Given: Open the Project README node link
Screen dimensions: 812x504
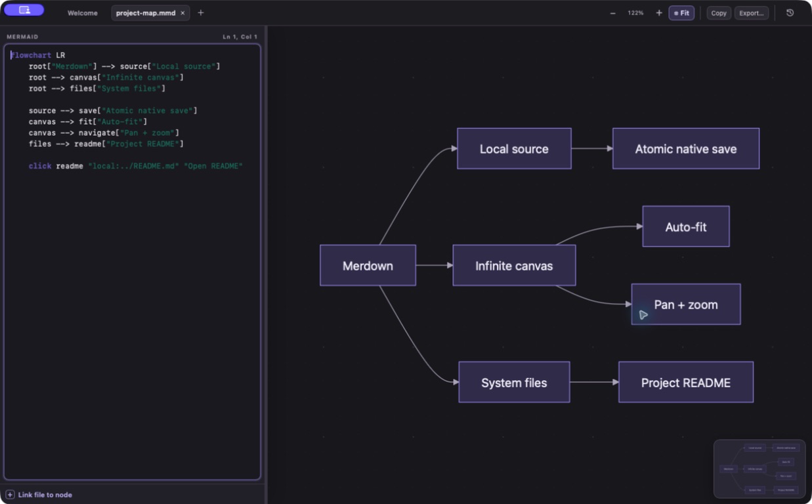Looking at the screenshot, I should [x=686, y=383].
